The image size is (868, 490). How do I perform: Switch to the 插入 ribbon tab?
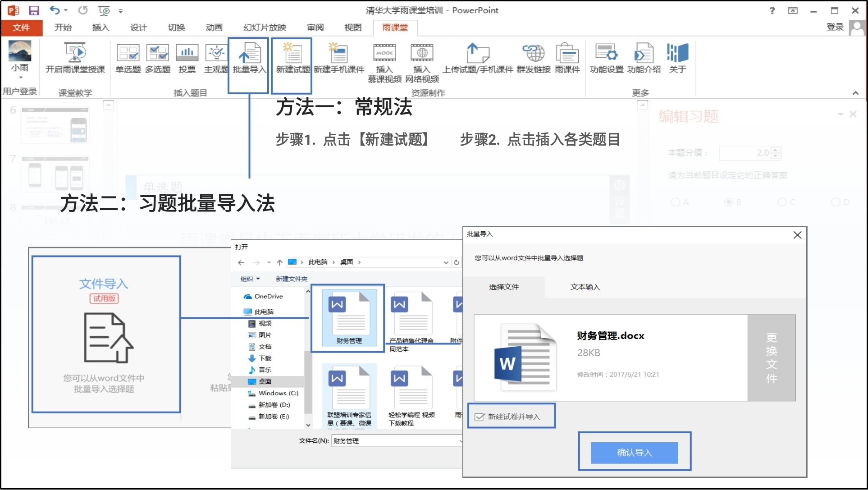tap(101, 27)
